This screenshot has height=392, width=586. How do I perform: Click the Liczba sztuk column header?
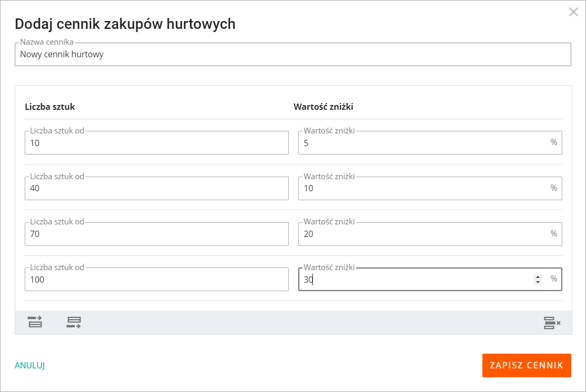(50, 107)
